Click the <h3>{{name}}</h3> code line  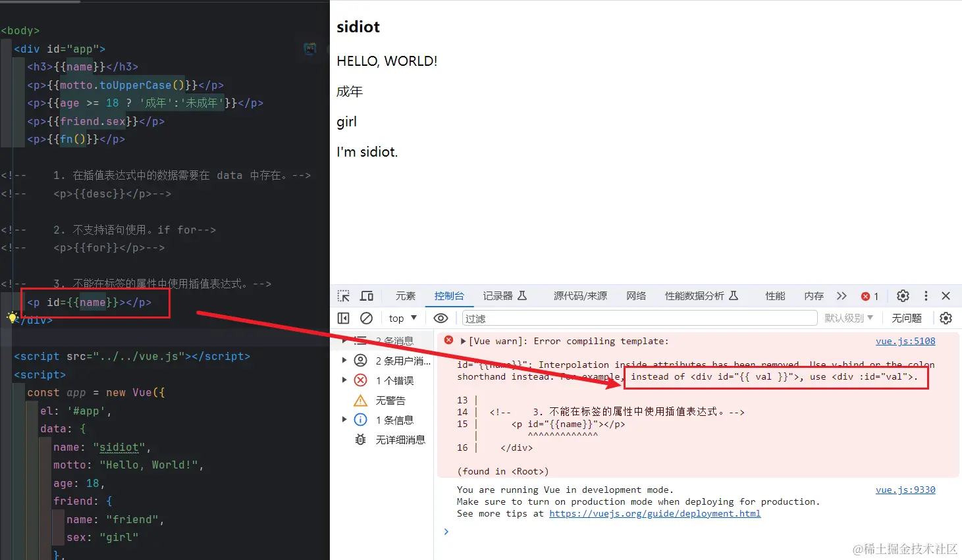click(x=82, y=66)
